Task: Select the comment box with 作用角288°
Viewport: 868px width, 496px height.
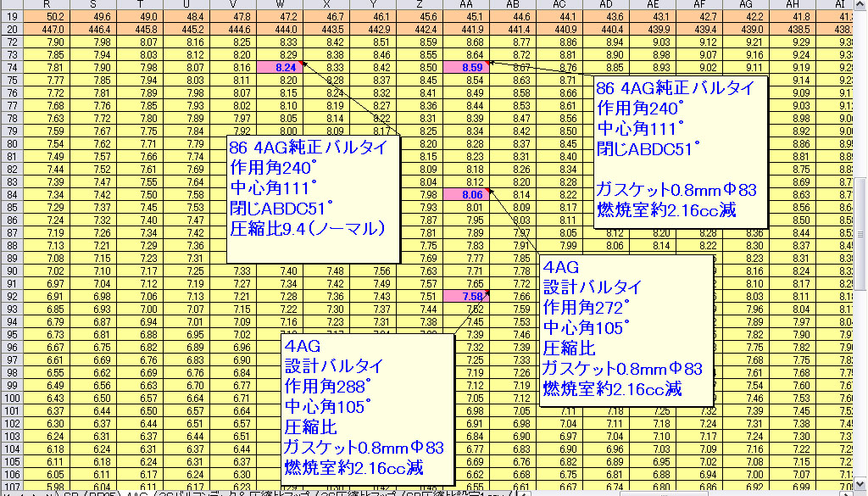Action: pos(365,407)
